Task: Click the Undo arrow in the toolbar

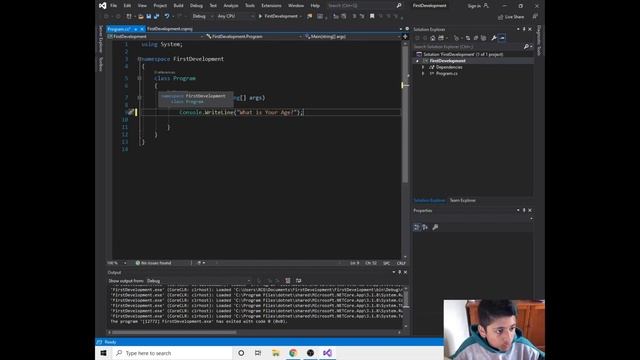Action: coord(167,16)
